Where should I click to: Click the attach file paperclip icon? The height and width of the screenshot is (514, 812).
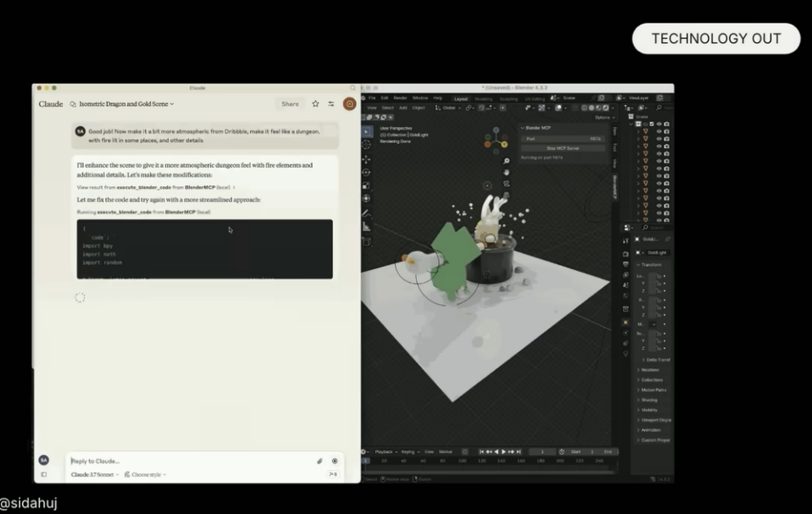click(x=320, y=461)
